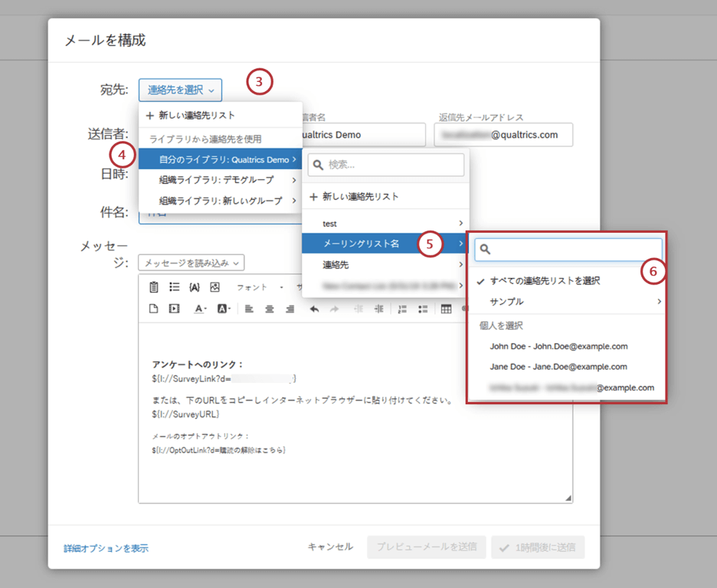The image size is (717, 588).
Task: Insert piped text with the {A} icon
Action: pos(195,287)
